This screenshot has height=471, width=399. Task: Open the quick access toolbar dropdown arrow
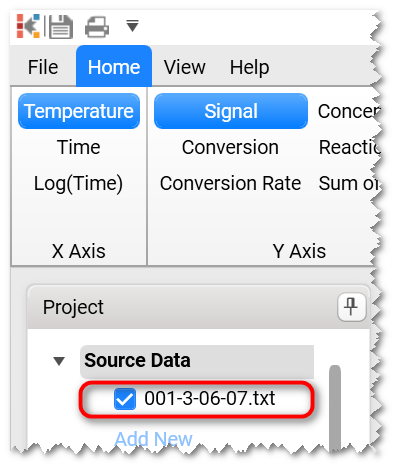point(132,26)
